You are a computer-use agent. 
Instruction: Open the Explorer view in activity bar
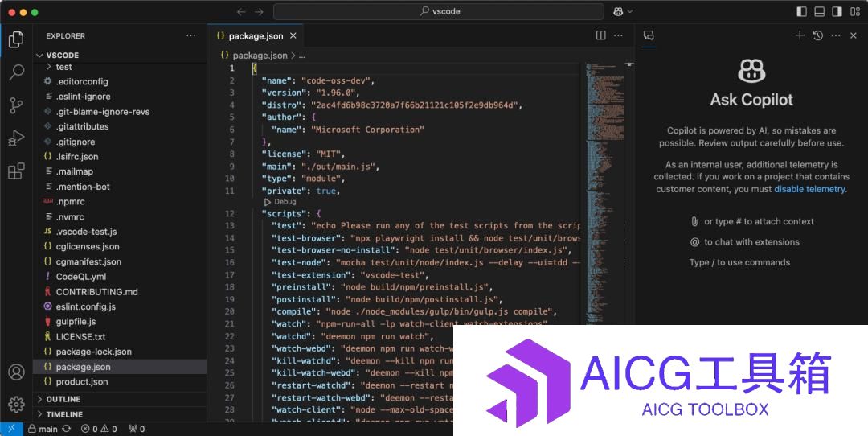[17, 39]
